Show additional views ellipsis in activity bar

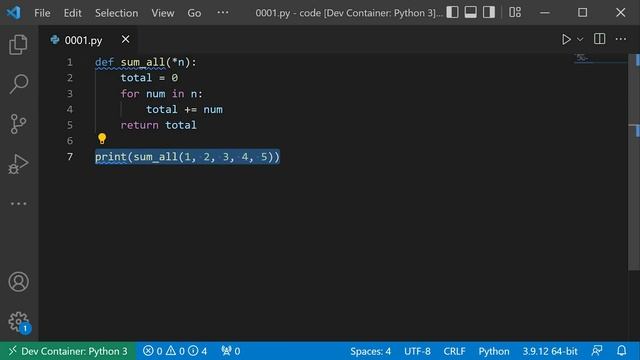18,203
